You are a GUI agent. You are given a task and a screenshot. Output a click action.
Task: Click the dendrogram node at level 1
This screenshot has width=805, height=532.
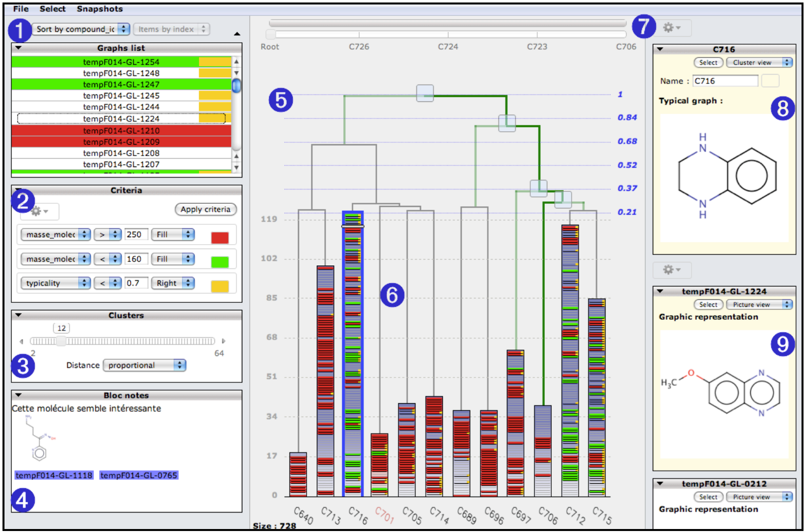pyautogui.click(x=424, y=93)
